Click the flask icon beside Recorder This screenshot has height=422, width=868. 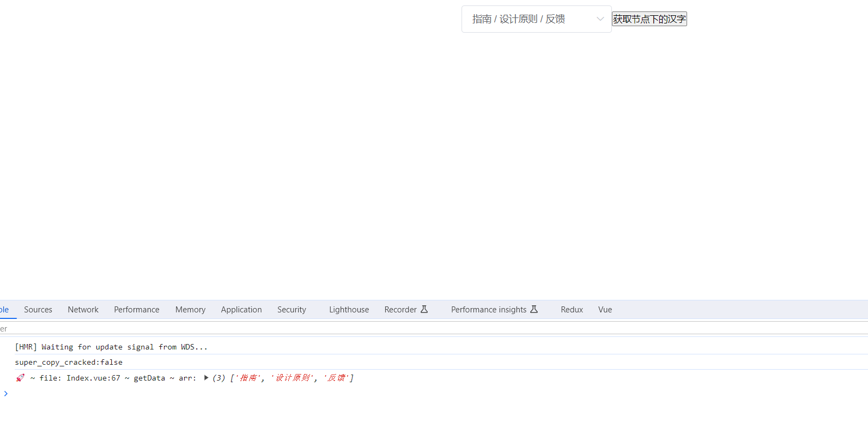click(x=424, y=309)
